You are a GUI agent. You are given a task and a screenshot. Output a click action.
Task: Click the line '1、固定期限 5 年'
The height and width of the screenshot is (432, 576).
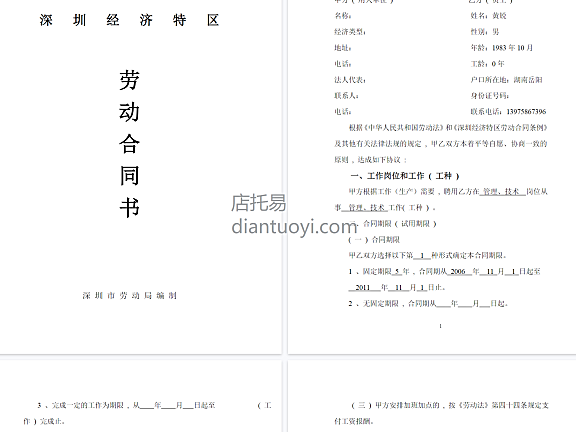pos(444,271)
